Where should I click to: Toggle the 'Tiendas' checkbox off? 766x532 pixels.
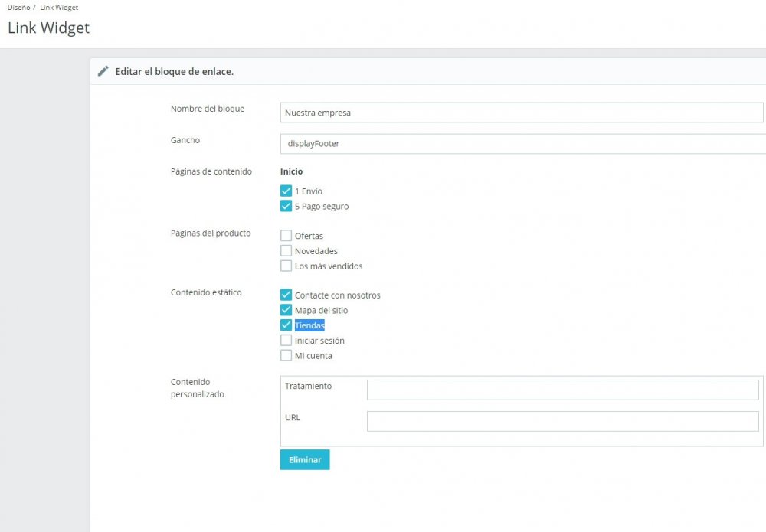click(286, 325)
